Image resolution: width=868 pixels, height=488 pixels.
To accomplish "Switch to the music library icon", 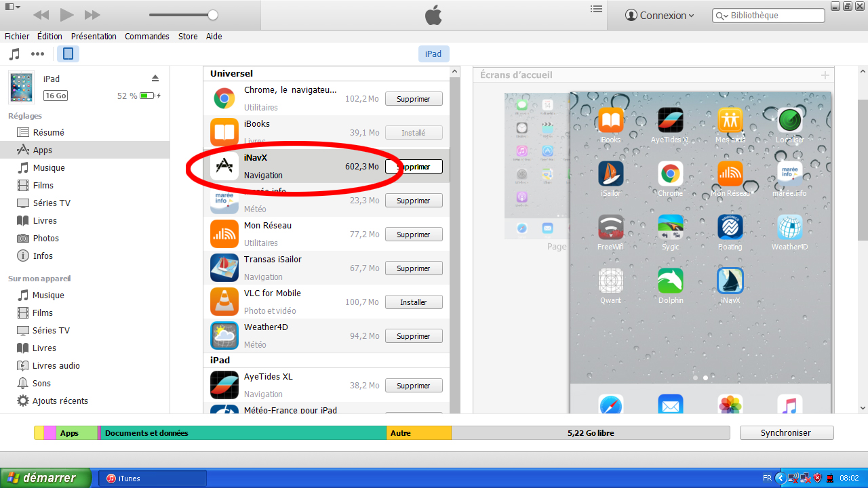I will pyautogui.click(x=14, y=54).
